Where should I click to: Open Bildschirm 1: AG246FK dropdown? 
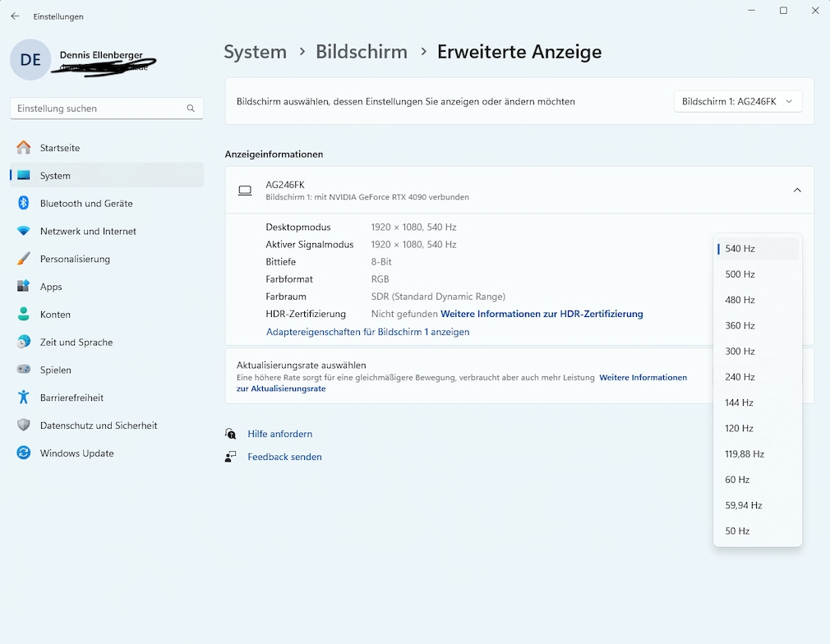(x=737, y=102)
